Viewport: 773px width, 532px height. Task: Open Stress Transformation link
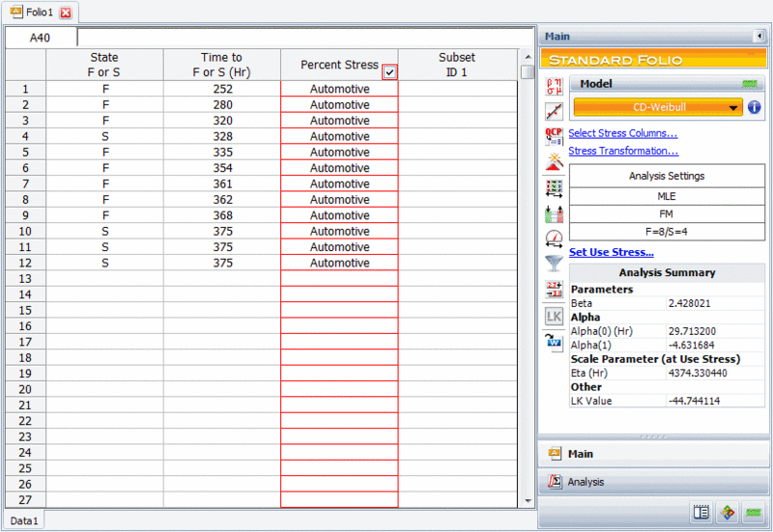click(623, 151)
